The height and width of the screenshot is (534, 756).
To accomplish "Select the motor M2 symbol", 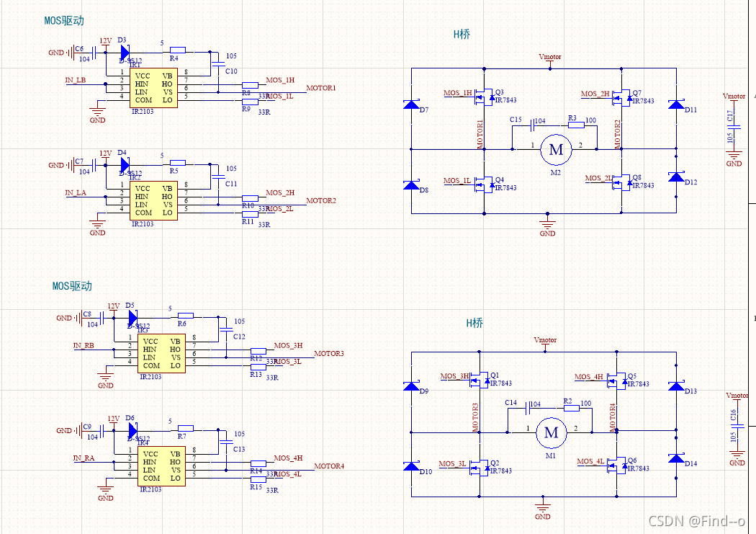I will (556, 150).
